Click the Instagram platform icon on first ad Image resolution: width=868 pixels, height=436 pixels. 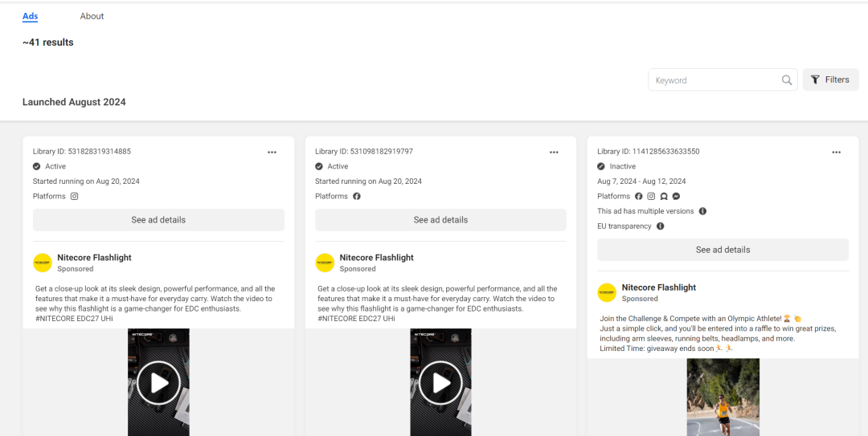[75, 196]
